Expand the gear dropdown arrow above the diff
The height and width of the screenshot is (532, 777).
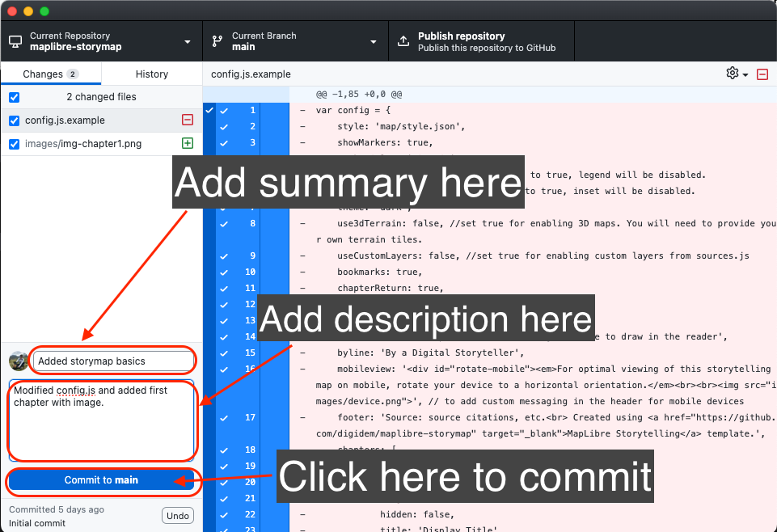[x=744, y=73]
